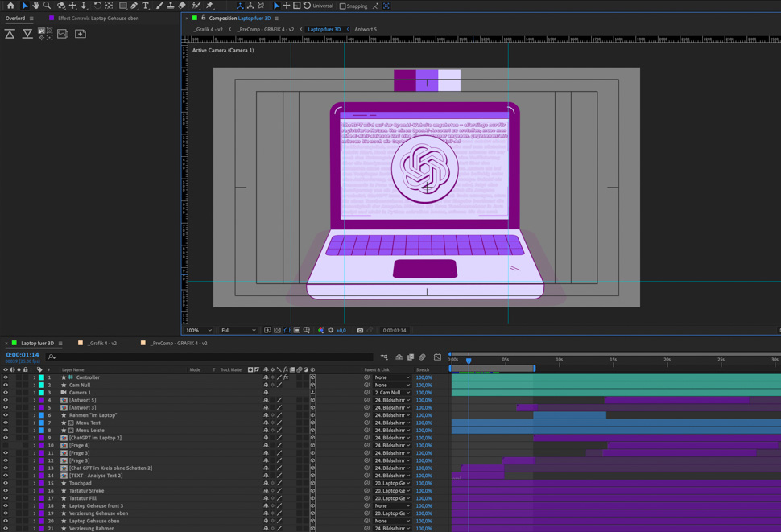This screenshot has height=532, width=781.
Task: Hide the Controller layer with eye icon
Action: point(6,377)
